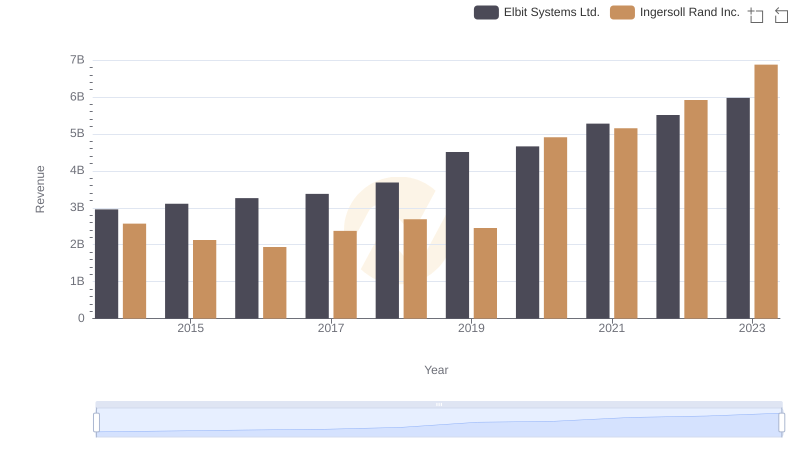The width and height of the screenshot is (800, 461).
Task: Click the 2021 x-axis label
Action: click(x=611, y=328)
